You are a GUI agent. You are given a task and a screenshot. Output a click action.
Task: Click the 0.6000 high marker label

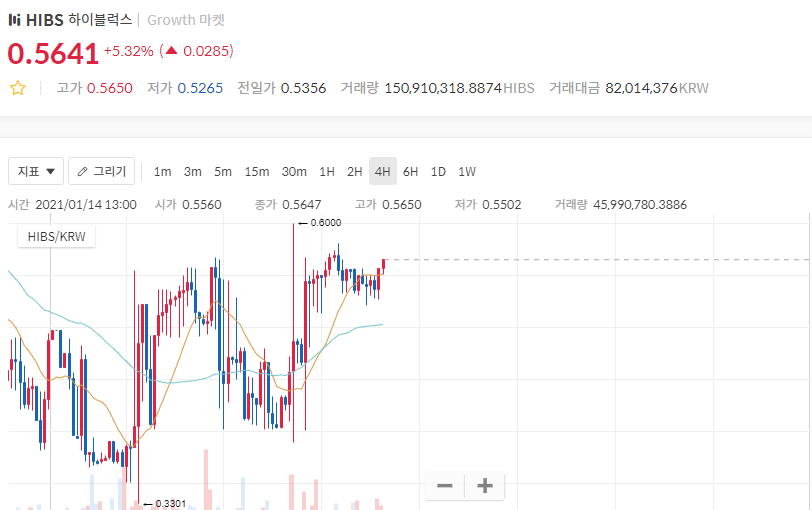pyautogui.click(x=326, y=223)
